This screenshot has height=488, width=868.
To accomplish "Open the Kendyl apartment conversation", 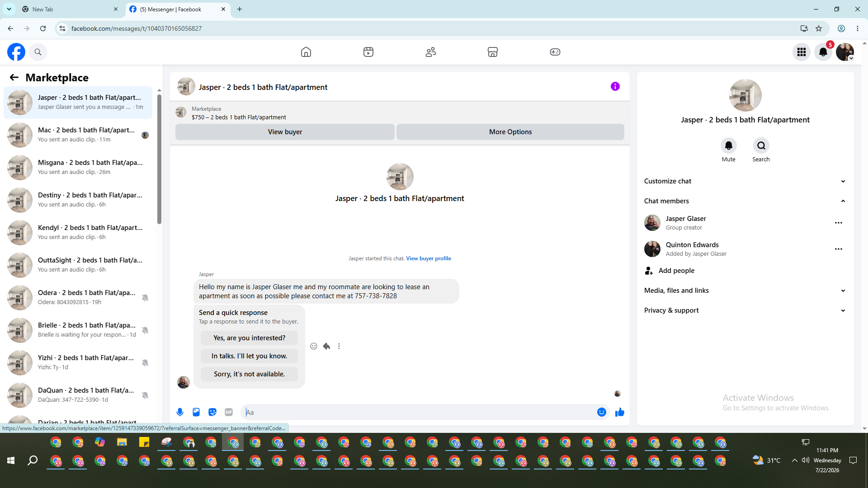I will tap(78, 233).
